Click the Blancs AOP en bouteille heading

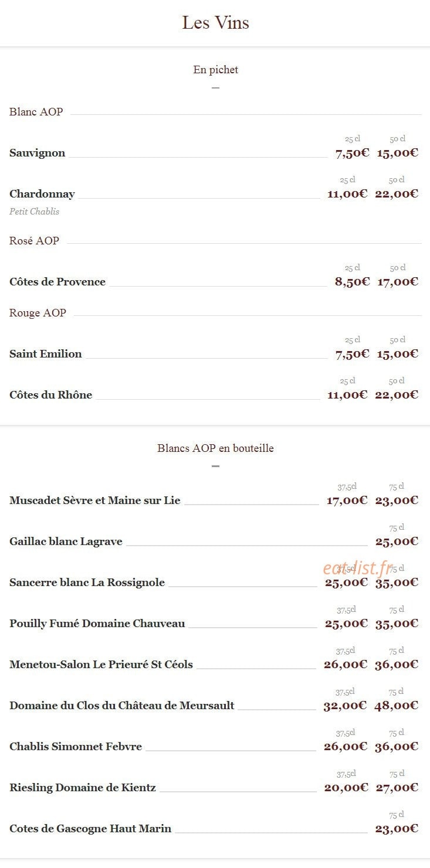click(215, 448)
